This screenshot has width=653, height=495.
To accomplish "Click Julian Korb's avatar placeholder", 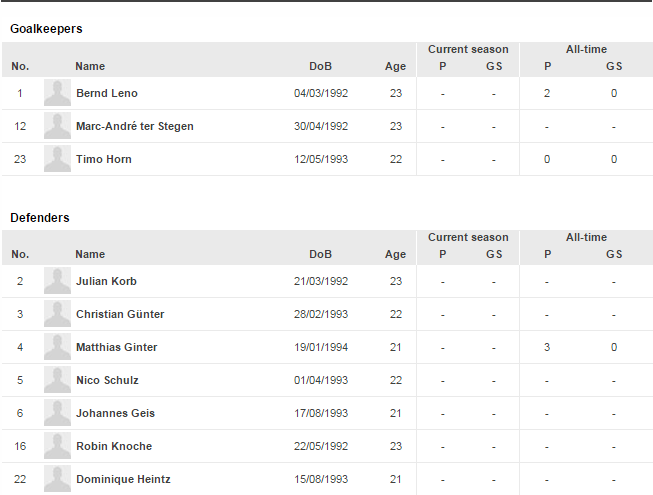I will (x=57, y=281).
